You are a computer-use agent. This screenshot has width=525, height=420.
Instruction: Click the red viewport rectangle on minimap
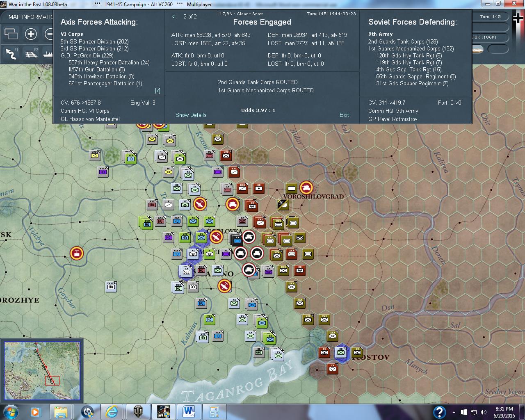pos(52,380)
